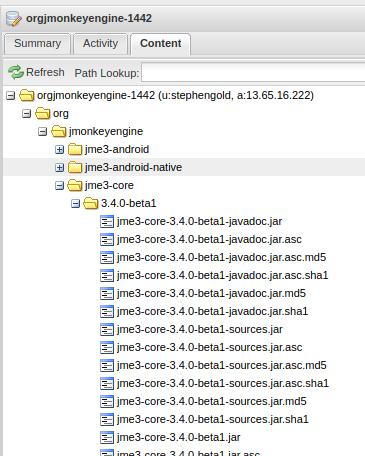Select jme3-core-3.4.0-beta1-javadoc.jar.asc file name
The width and height of the screenshot is (365, 456).
(x=209, y=239)
